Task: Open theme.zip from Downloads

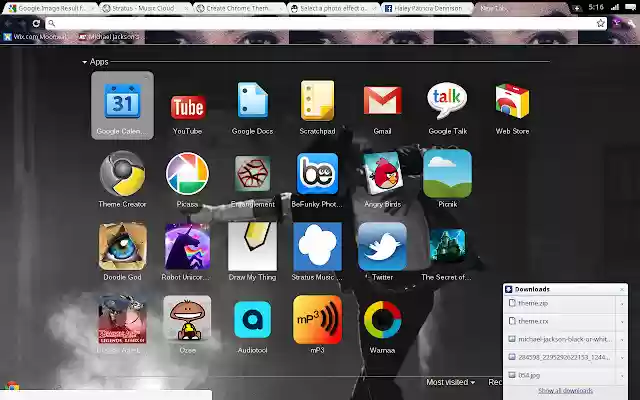Action: click(x=560, y=304)
